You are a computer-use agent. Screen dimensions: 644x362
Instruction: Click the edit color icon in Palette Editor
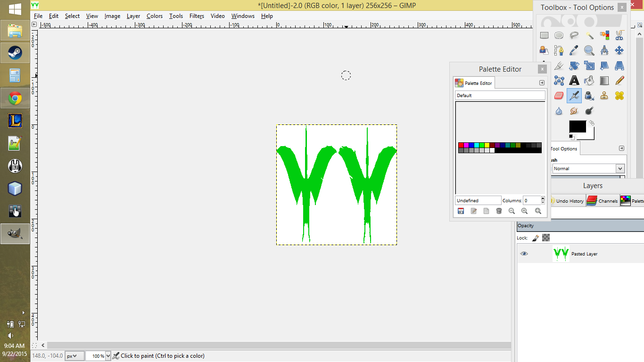pyautogui.click(x=474, y=211)
